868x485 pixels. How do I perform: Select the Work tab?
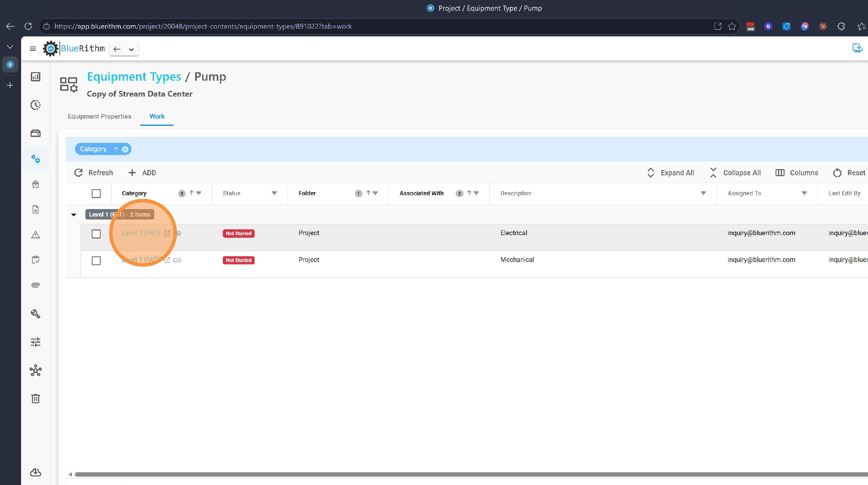tap(157, 116)
